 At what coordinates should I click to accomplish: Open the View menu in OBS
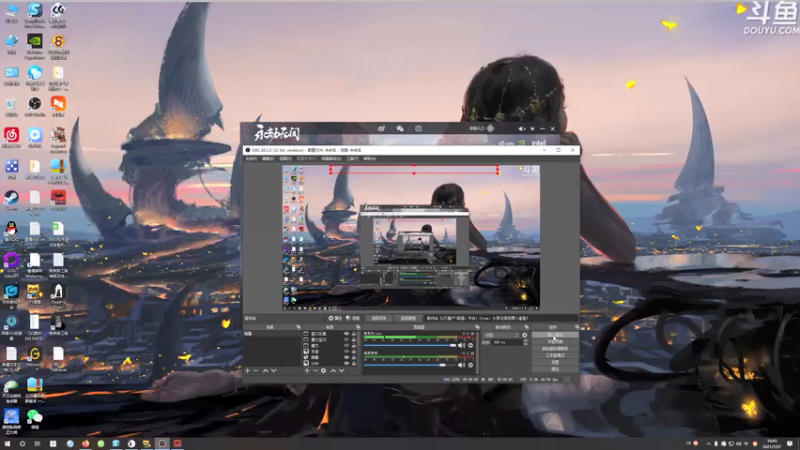pos(285,159)
